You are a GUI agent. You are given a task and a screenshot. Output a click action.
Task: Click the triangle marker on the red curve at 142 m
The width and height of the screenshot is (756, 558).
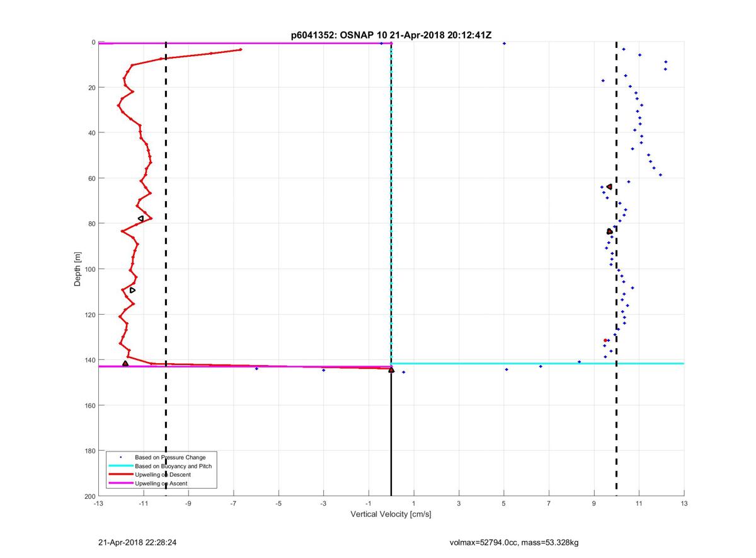[125, 364]
